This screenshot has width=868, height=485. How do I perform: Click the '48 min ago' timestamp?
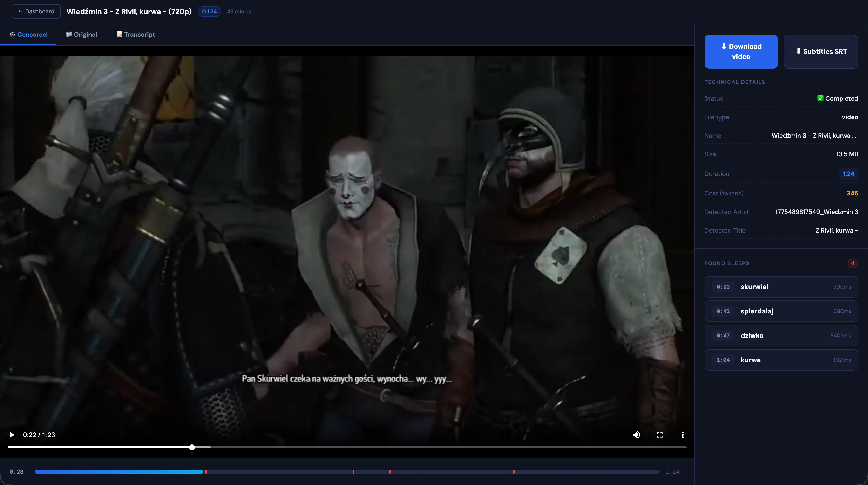241,12
